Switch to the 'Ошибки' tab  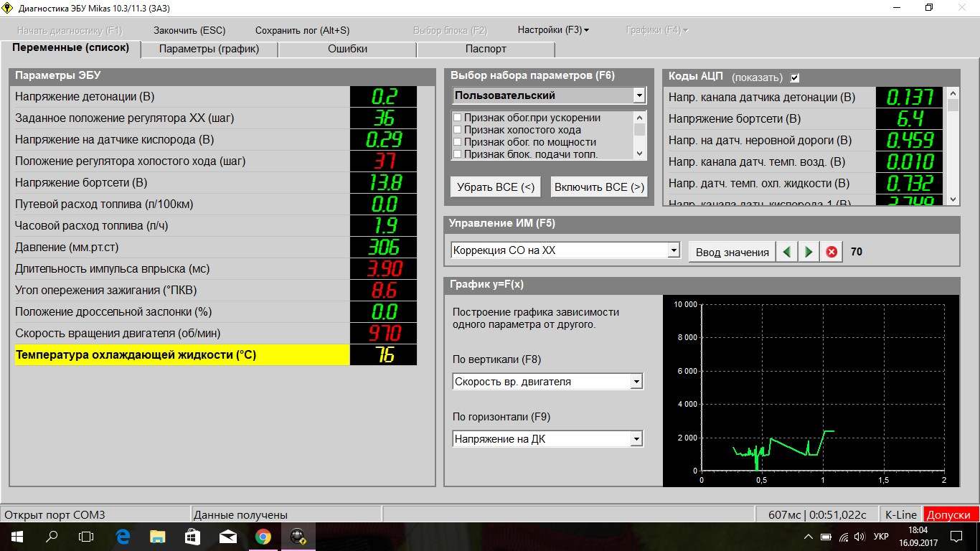point(347,49)
